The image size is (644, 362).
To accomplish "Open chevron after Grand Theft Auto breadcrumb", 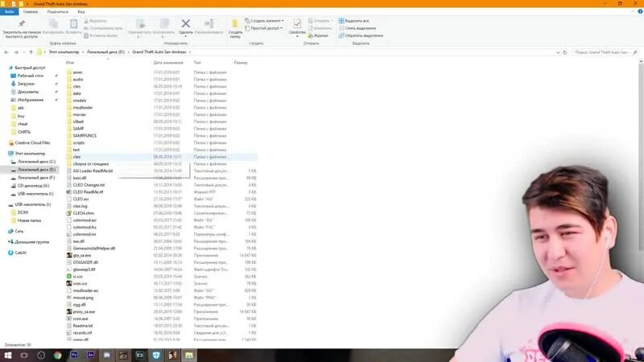I will tap(190, 52).
